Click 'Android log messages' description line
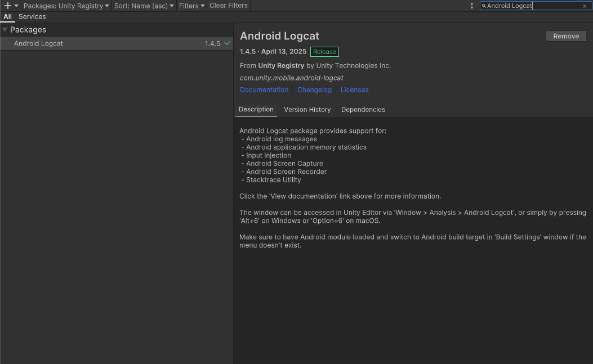This screenshot has width=593, height=364. 279,139
